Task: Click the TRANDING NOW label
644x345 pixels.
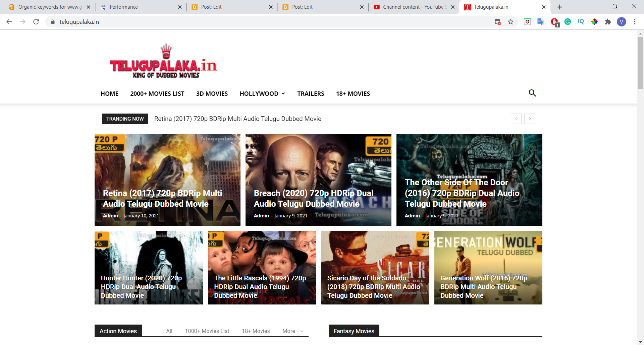Action: [125, 119]
